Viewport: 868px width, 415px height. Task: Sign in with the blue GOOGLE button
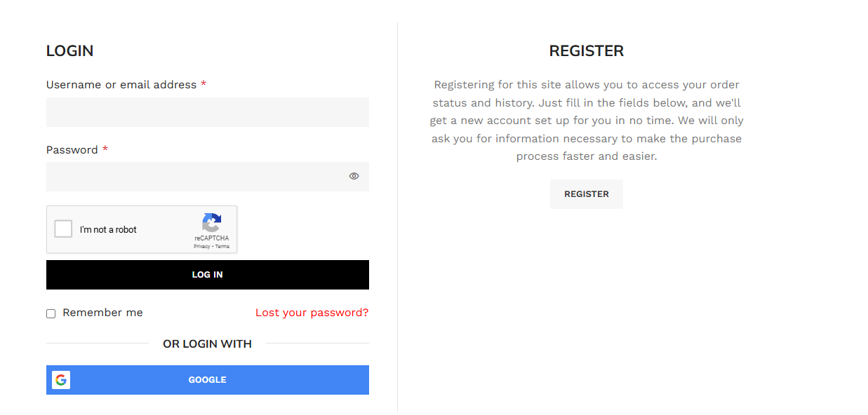208,380
